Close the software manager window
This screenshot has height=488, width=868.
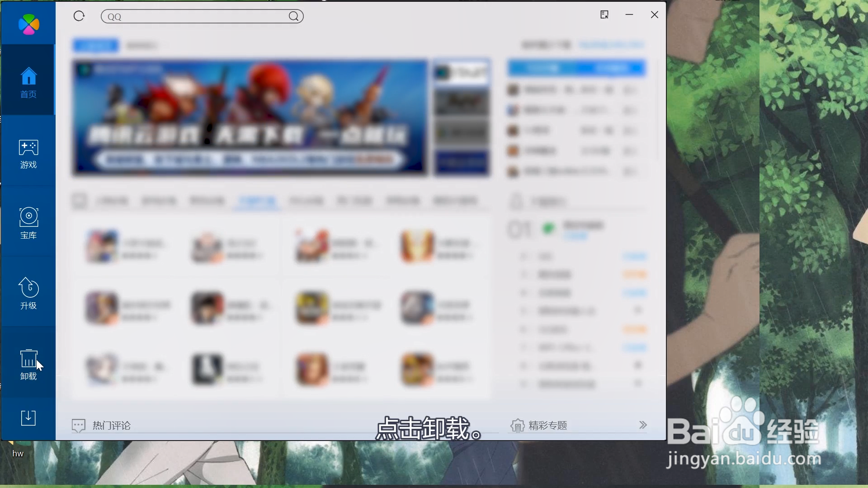[654, 15]
